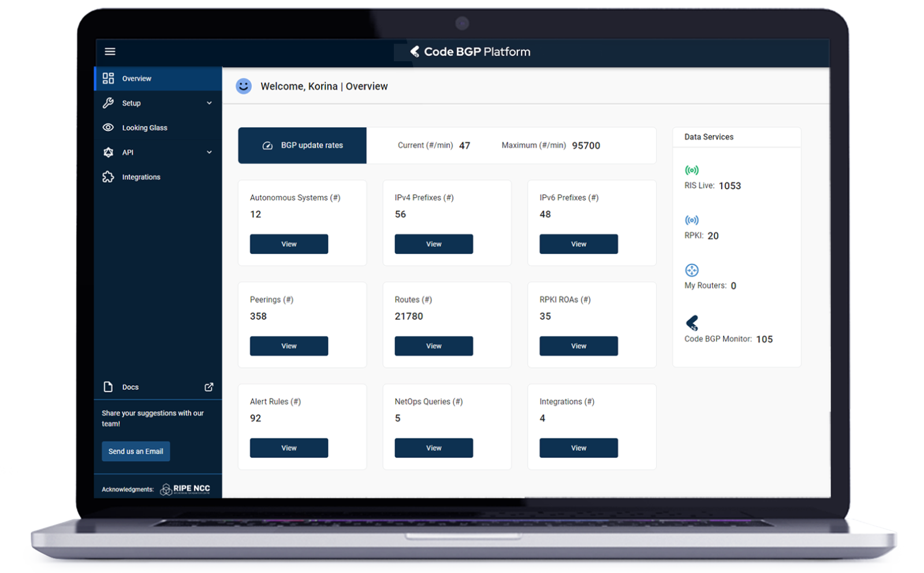This screenshot has height=573, width=924.
Task: Click the Looking Glass eye icon
Action: click(108, 128)
